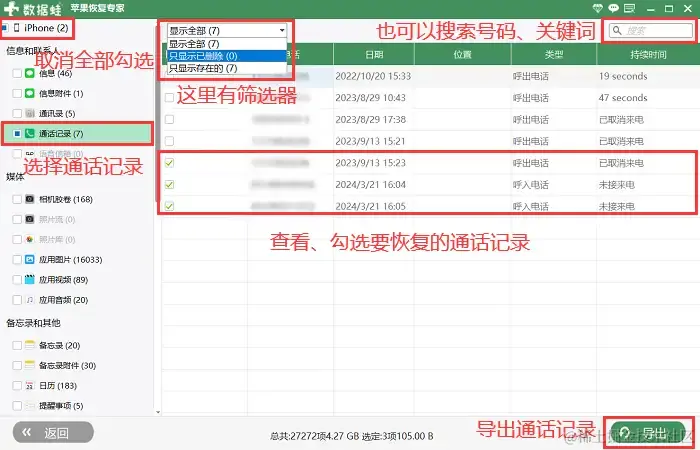Click the status text 总共:27272项4.27 GB
The height and width of the screenshot is (450, 700).
pos(314,436)
